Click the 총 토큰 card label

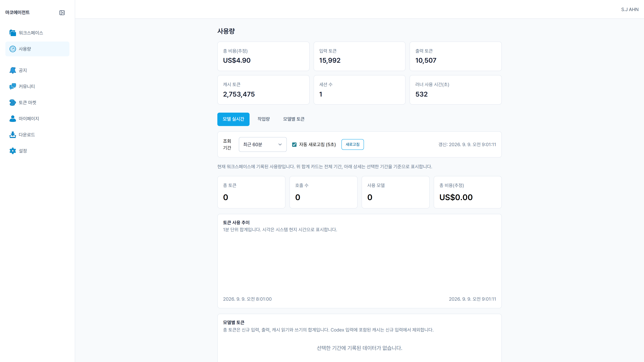click(229, 185)
